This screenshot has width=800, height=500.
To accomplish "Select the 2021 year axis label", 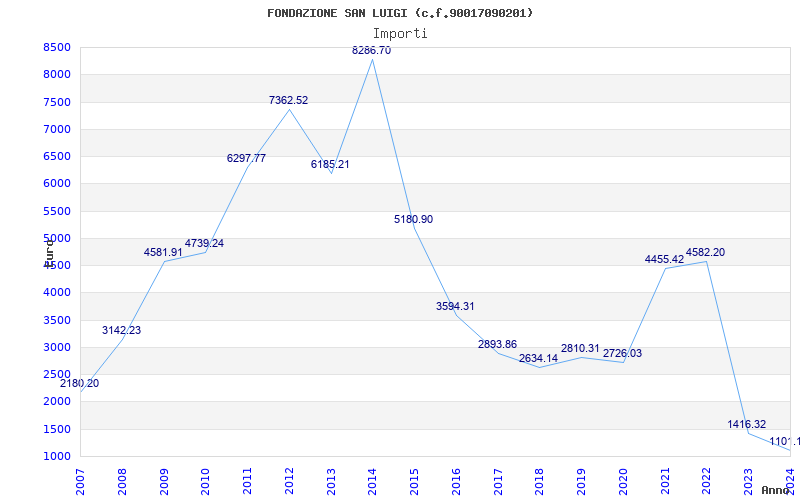I will point(665,482).
